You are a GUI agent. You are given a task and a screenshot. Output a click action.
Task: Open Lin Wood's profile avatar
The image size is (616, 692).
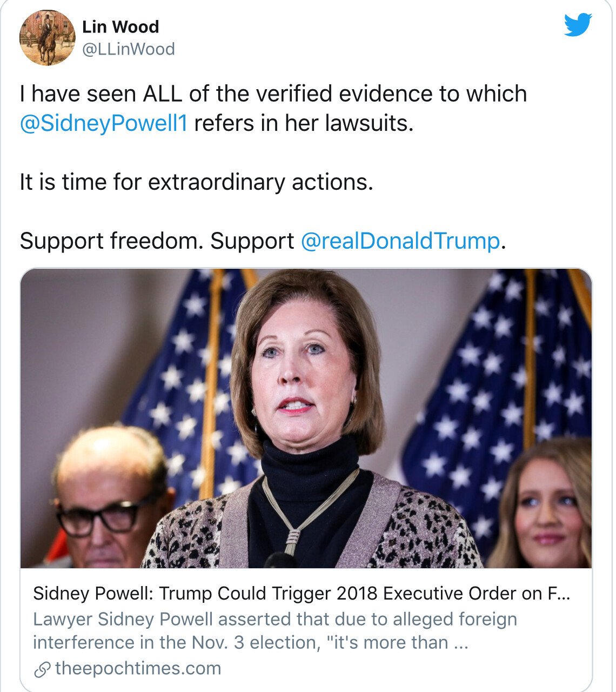47,37
